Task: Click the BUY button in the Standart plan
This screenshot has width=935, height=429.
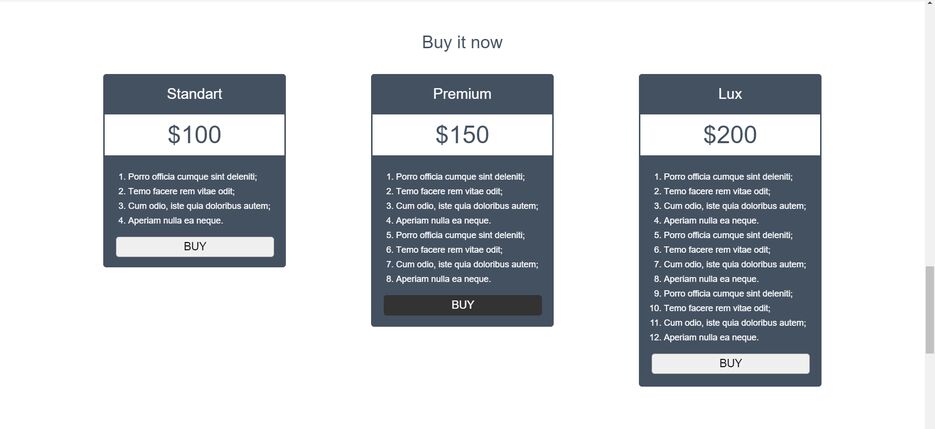Action: (x=195, y=246)
